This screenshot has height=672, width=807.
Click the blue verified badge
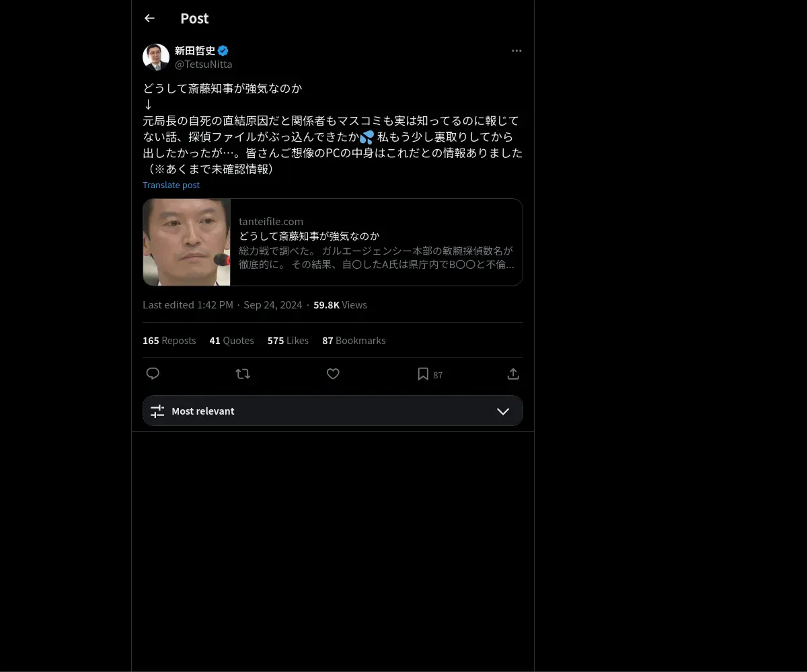tap(223, 50)
